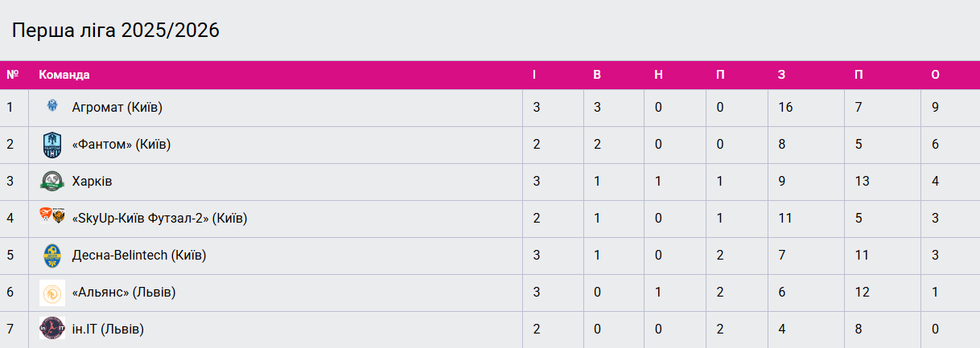The width and height of the screenshot is (980, 348).
Task: Open the «Фантом» (Київ) team link
Action: pos(121,145)
